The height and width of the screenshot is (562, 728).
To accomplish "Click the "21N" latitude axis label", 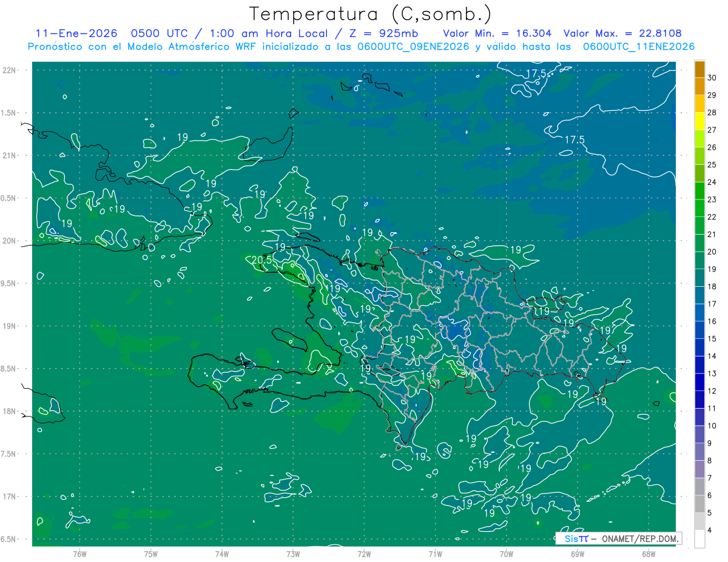I will coord(10,155).
